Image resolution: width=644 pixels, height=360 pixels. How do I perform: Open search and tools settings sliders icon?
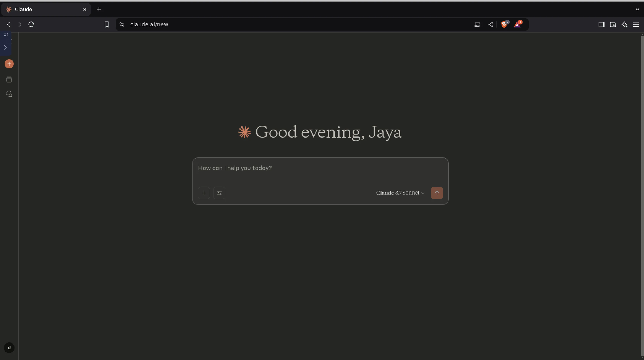219,193
